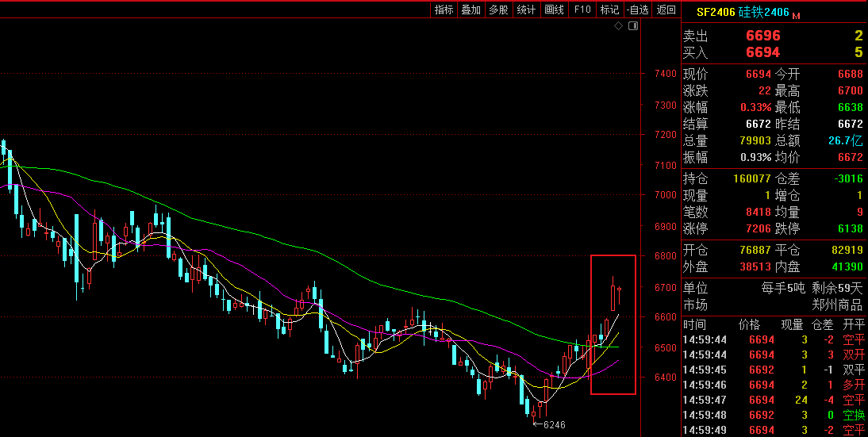The height and width of the screenshot is (437, 868).
Task: Click the 6246 low price marker
Action: click(x=552, y=424)
